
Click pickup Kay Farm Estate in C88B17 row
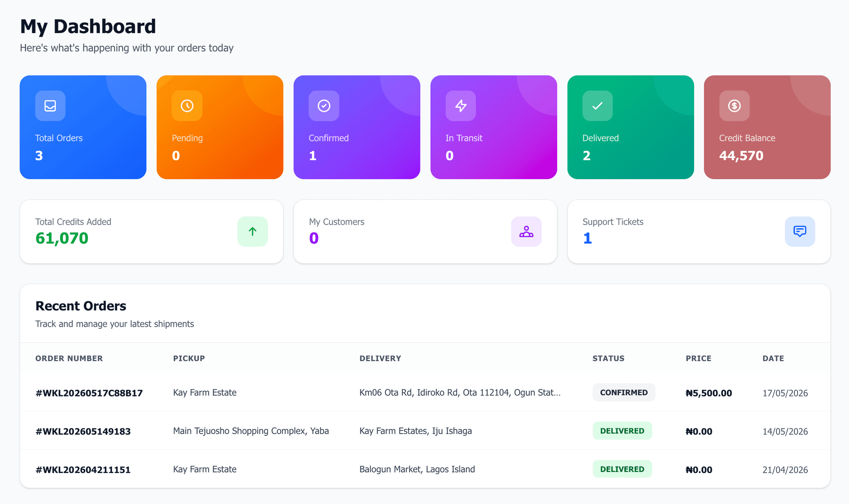coord(205,393)
